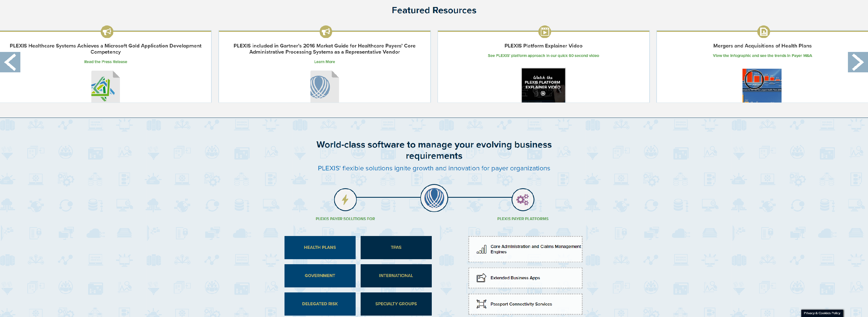Select the GOVERNMENT button
Viewport: 868px width, 317px height.
tap(320, 276)
